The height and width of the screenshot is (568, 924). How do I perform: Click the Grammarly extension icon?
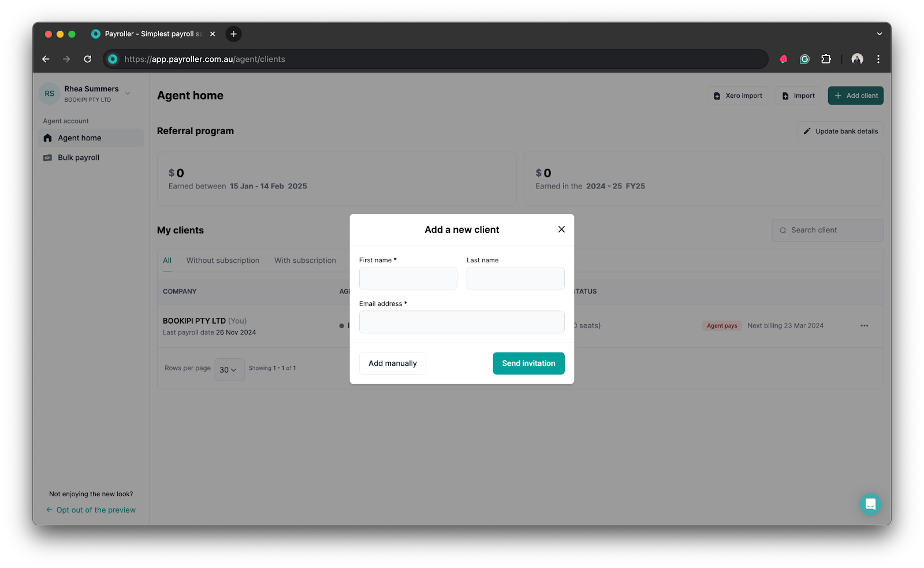[804, 58]
